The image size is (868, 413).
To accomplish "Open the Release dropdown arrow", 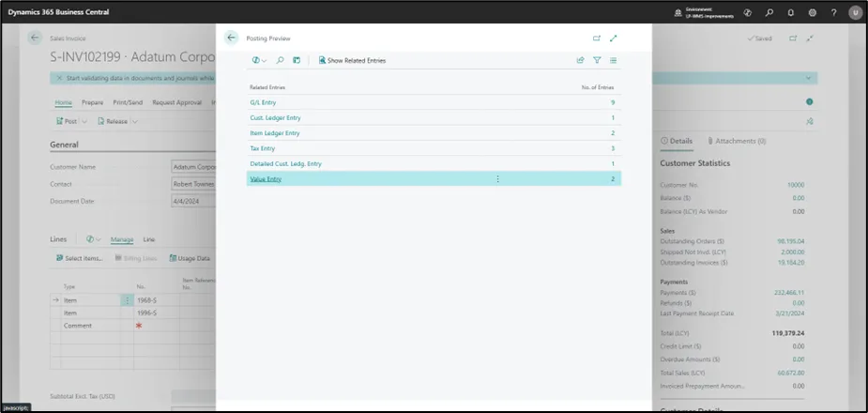I will [x=135, y=121].
